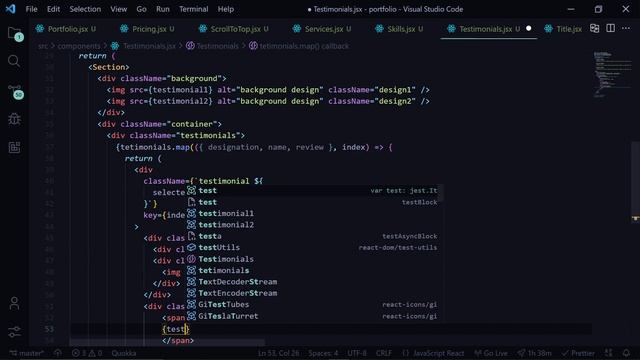
Task: Open changes compare icon in editor toolbar
Action: pyautogui.click(x=595, y=28)
